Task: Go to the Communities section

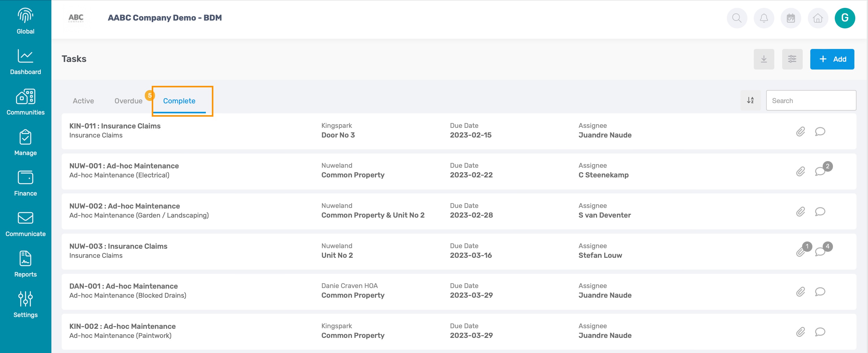Action: 25,102
